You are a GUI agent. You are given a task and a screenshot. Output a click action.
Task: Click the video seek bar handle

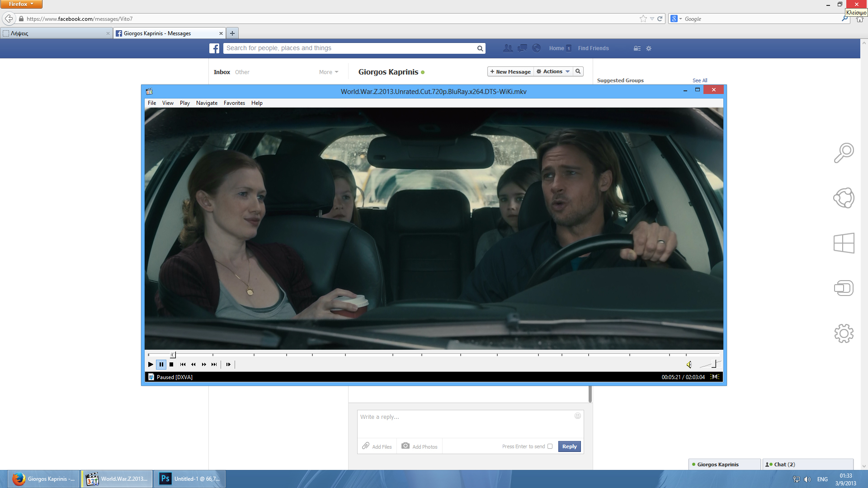point(173,355)
